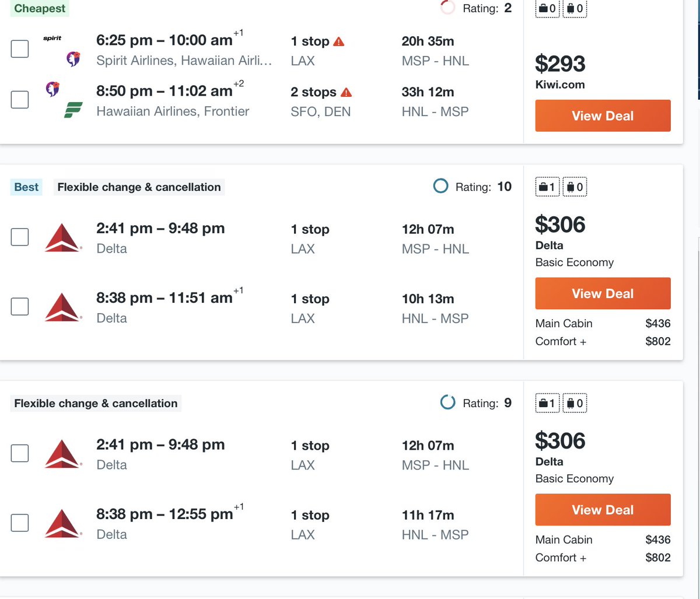Click View Deal on Best Delta $306 fare
The width and height of the screenshot is (700, 599).
click(x=603, y=293)
